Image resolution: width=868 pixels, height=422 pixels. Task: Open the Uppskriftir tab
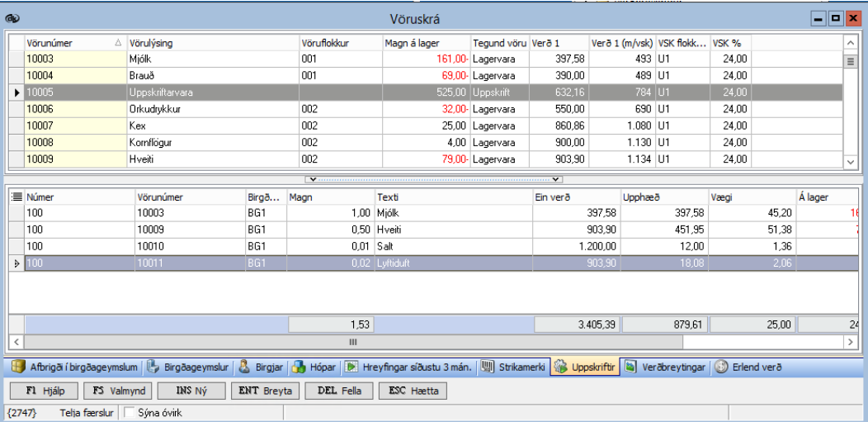[x=585, y=367]
